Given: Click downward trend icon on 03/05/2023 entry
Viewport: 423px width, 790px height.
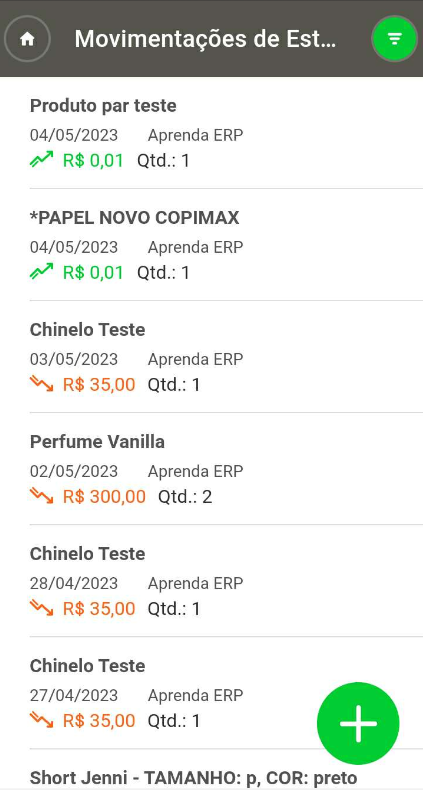Looking at the screenshot, I should click(x=41, y=384).
